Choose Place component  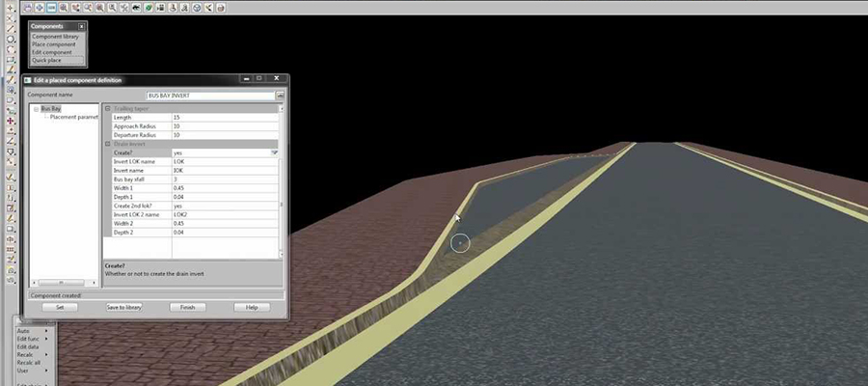(x=54, y=44)
